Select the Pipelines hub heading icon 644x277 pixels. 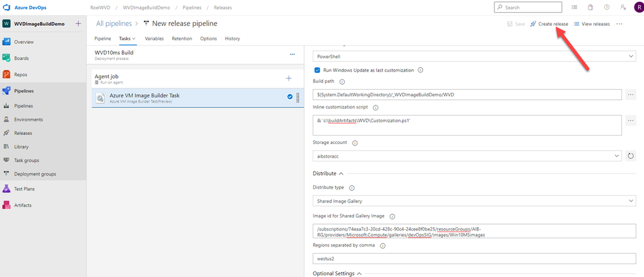click(6, 91)
